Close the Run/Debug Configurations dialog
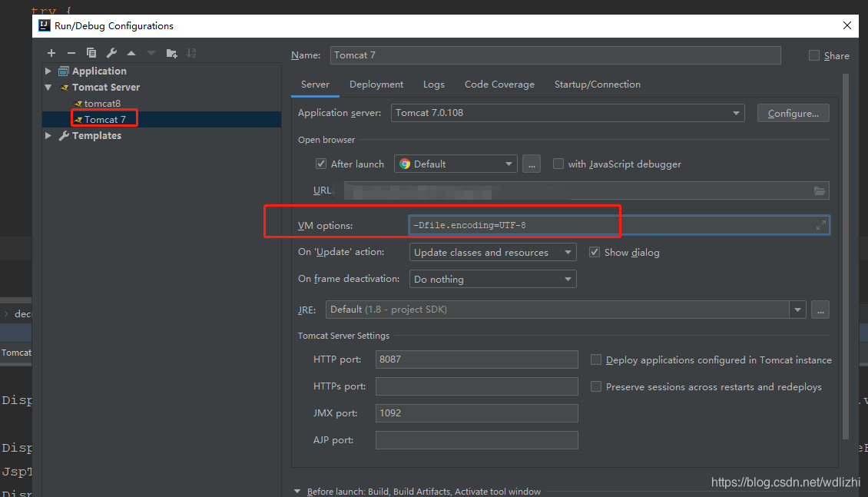 point(847,25)
